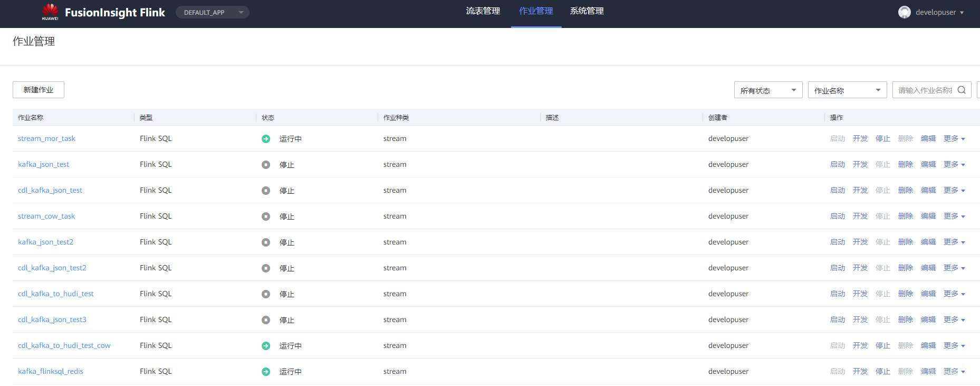
Task: Click stopped status icon for cdl_kafka_to_hudi_test
Action: pos(266,294)
